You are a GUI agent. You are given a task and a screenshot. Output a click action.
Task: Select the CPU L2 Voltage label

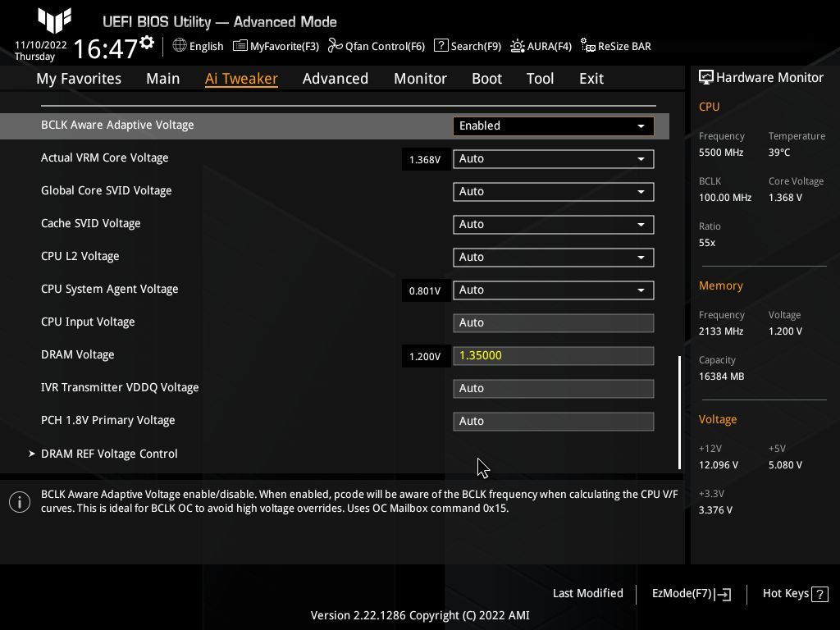(x=80, y=256)
